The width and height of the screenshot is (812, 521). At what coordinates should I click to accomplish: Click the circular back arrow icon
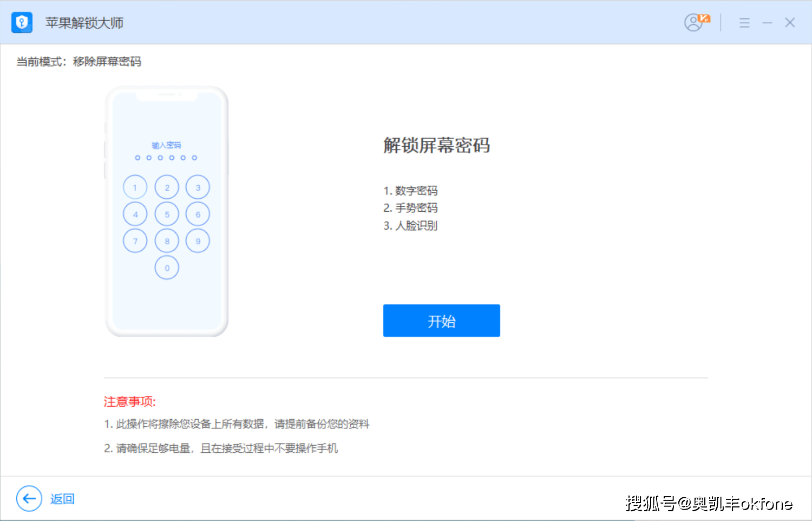pos(29,499)
